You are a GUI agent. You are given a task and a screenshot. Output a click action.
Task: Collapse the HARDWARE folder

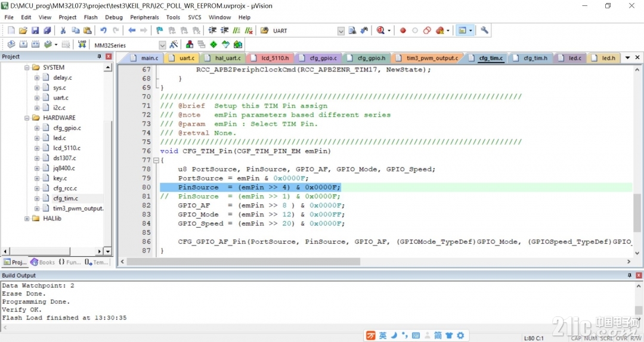pos(27,118)
